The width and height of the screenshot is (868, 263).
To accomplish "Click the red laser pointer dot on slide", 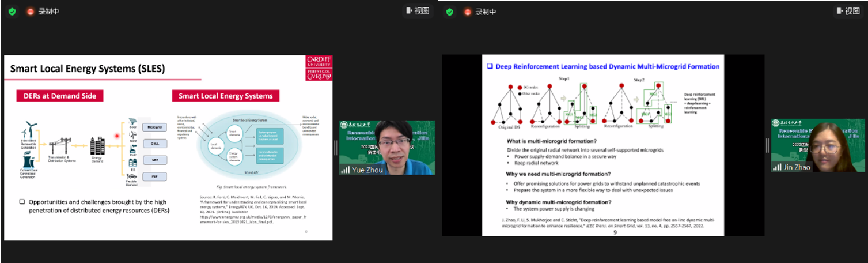I will point(117,136).
